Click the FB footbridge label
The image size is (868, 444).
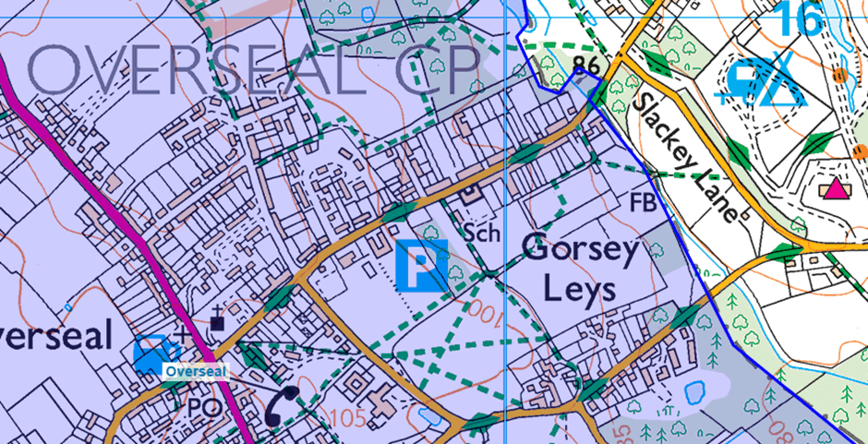pyautogui.click(x=643, y=202)
